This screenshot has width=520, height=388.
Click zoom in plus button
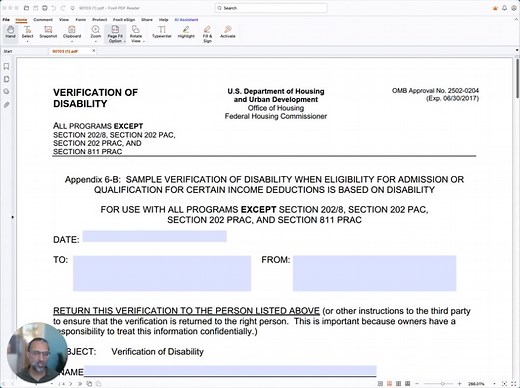point(460,384)
